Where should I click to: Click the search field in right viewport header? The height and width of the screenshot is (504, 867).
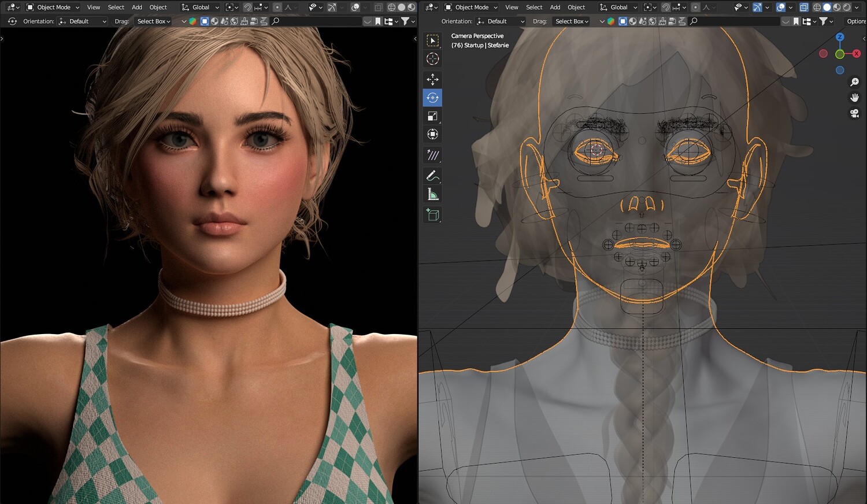coord(734,21)
